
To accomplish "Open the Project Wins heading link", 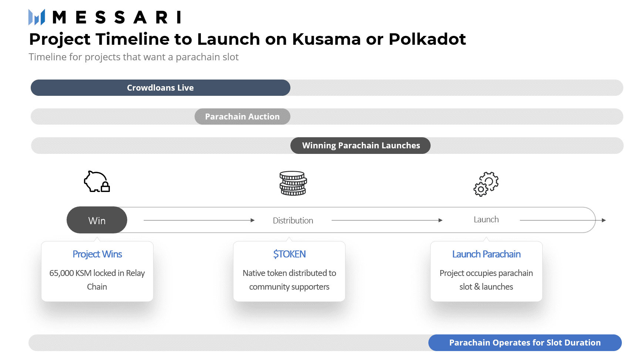I will 97,254.
